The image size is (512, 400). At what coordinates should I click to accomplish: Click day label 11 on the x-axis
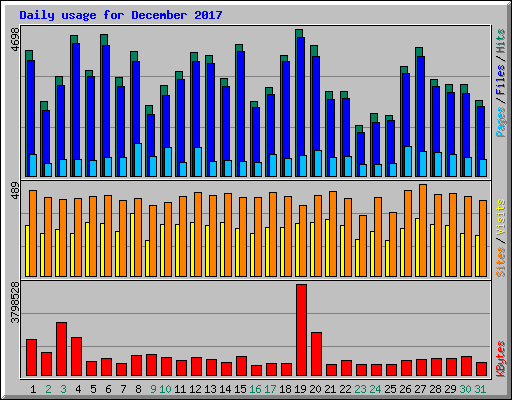click(x=180, y=389)
